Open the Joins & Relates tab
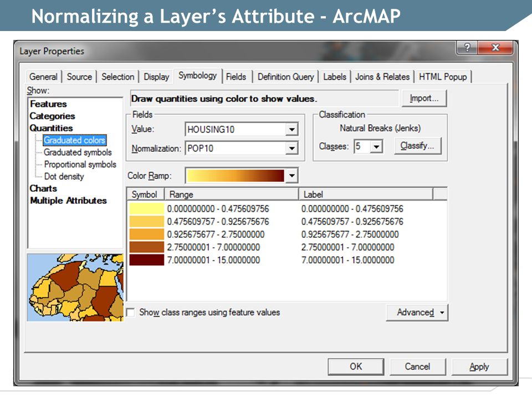The height and width of the screenshot is (399, 532). pos(382,76)
